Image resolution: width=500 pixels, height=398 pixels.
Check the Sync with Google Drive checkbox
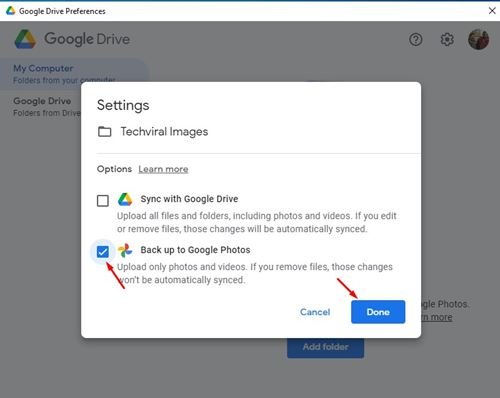point(103,201)
